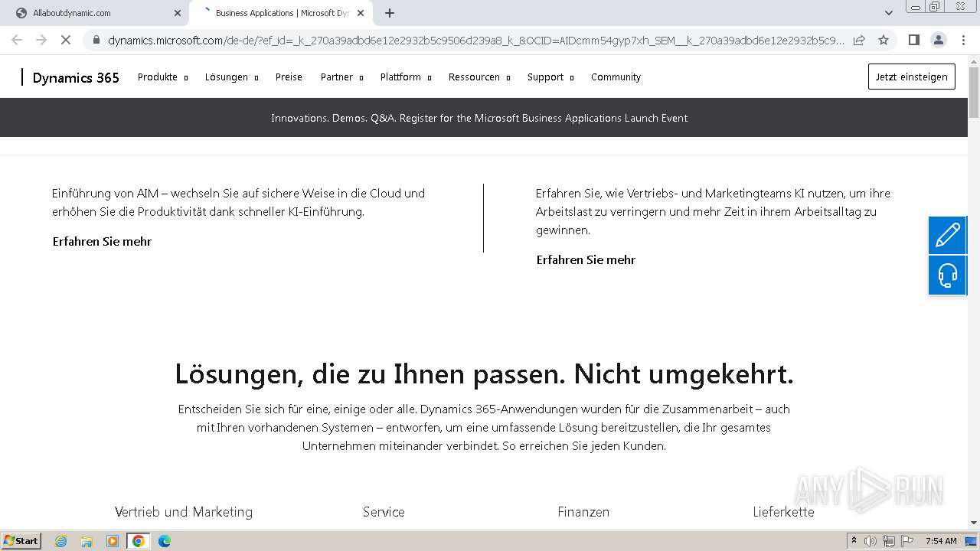Click the scrollbar down arrow
Viewport: 980px width, 551px height.
[x=974, y=523]
